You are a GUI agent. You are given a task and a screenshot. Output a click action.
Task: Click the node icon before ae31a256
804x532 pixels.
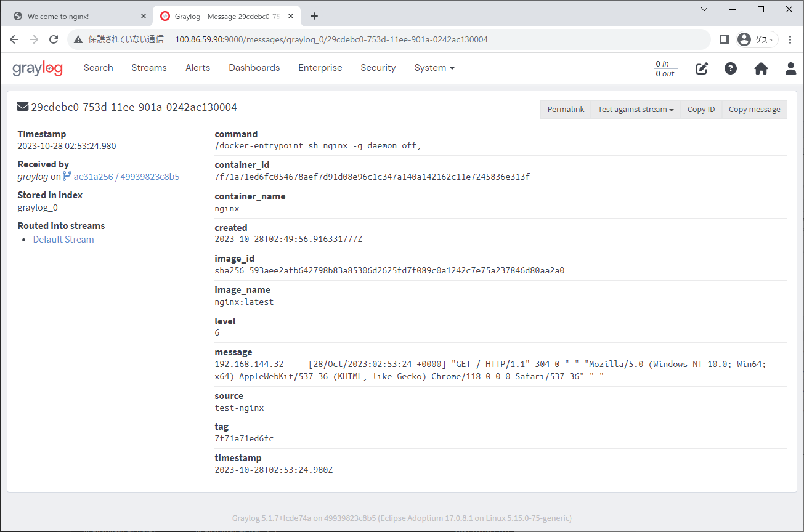click(x=67, y=176)
